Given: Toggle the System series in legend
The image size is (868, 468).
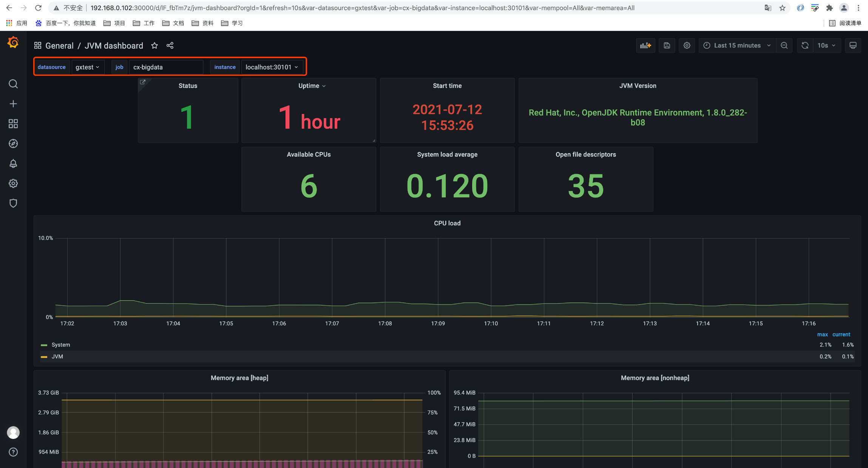Looking at the screenshot, I should click(60, 345).
